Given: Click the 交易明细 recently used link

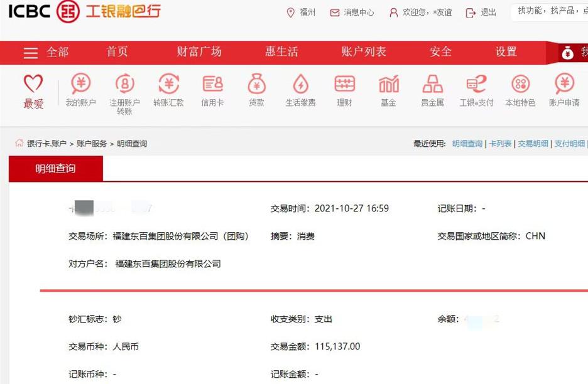Looking at the screenshot, I should 533,144.
